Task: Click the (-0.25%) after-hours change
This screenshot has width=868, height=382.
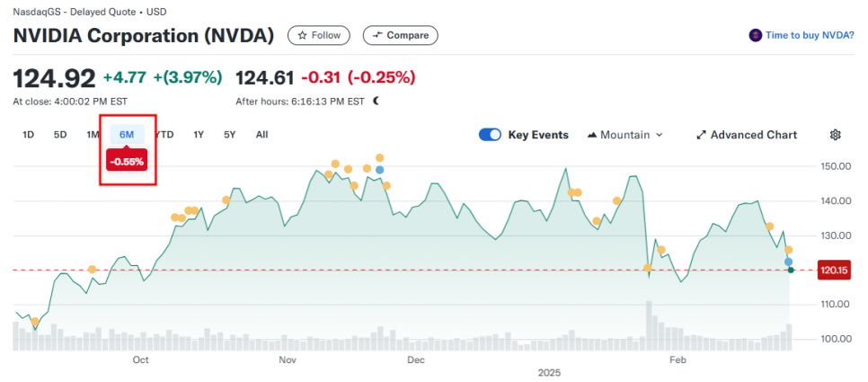Action: tap(381, 78)
